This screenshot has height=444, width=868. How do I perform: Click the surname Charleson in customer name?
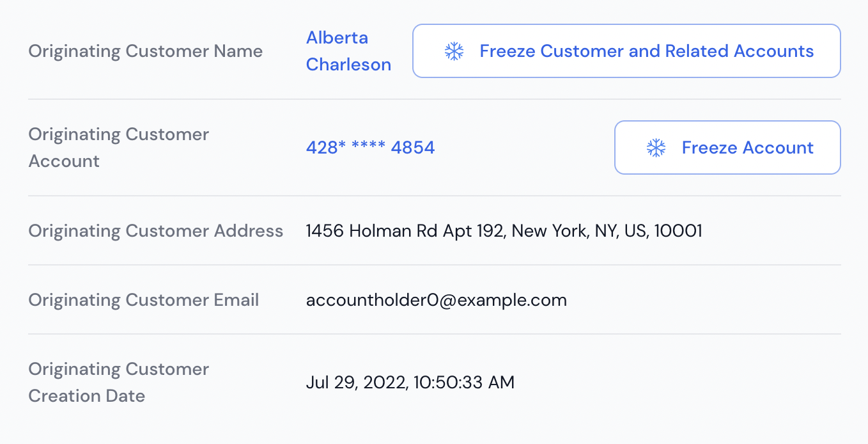point(348,65)
